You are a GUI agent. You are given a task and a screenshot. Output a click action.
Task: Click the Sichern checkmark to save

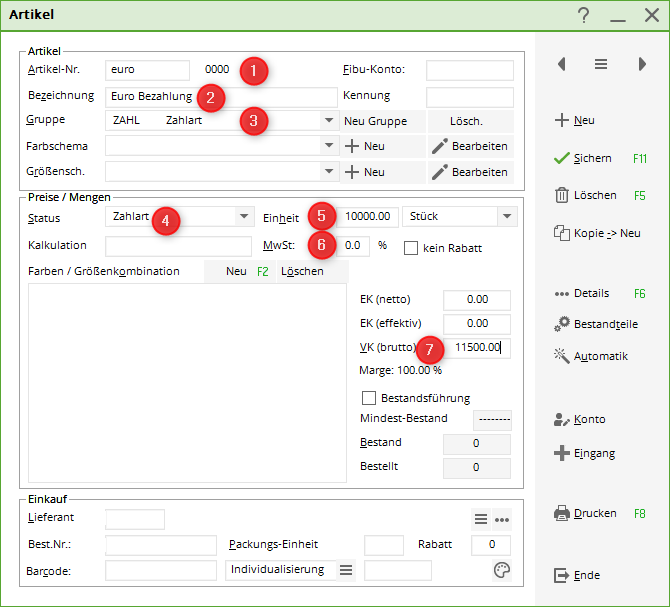point(562,158)
